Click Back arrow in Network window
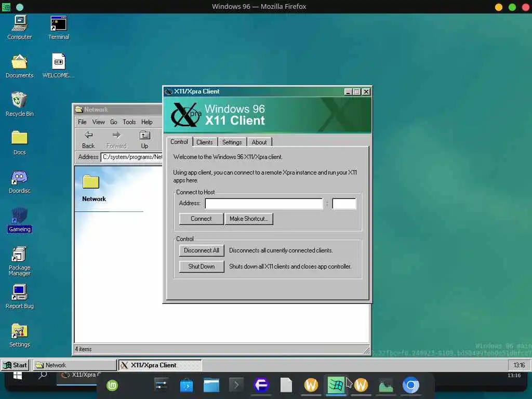This screenshot has width=532, height=399. point(88,140)
